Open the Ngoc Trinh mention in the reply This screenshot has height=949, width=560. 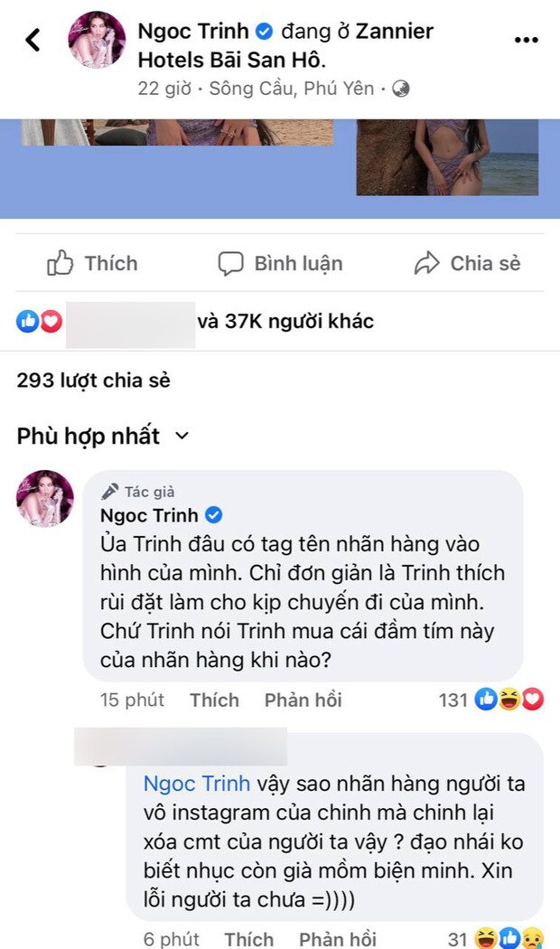click(197, 784)
